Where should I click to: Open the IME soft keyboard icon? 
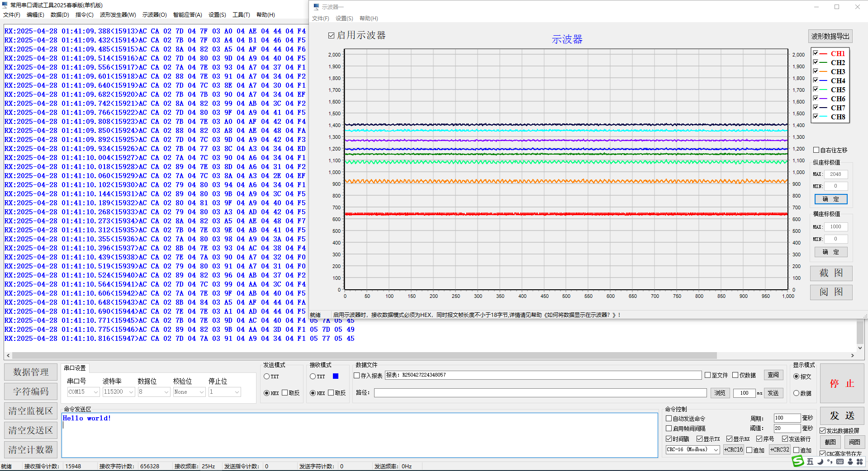[x=840, y=462]
